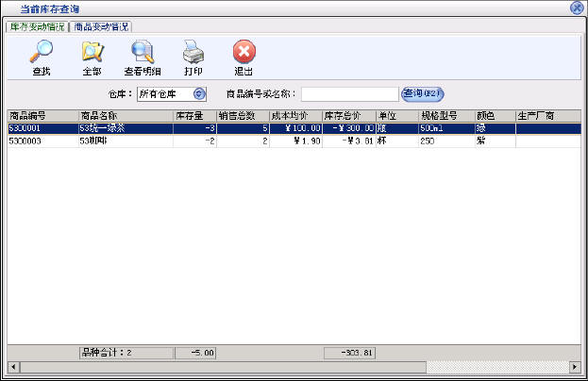Screen dimensions: 588x381
Task: Click the 规格型号 column header
Action: (445, 116)
